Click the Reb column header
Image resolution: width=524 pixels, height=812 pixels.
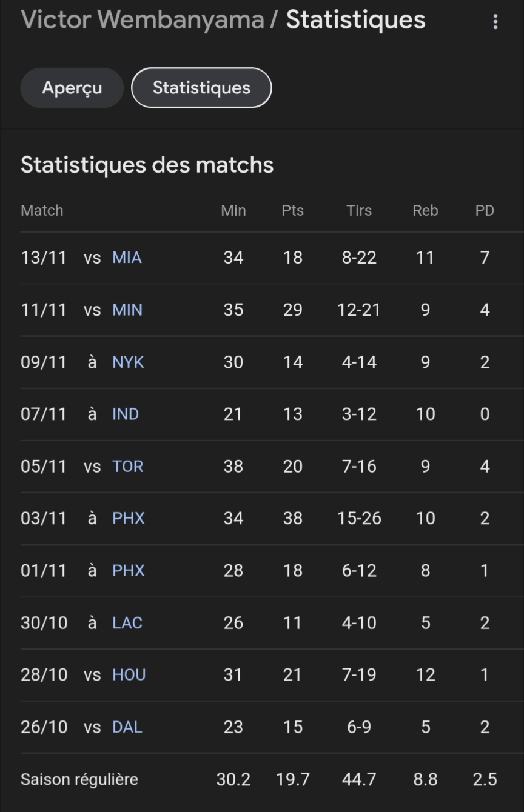pos(425,210)
